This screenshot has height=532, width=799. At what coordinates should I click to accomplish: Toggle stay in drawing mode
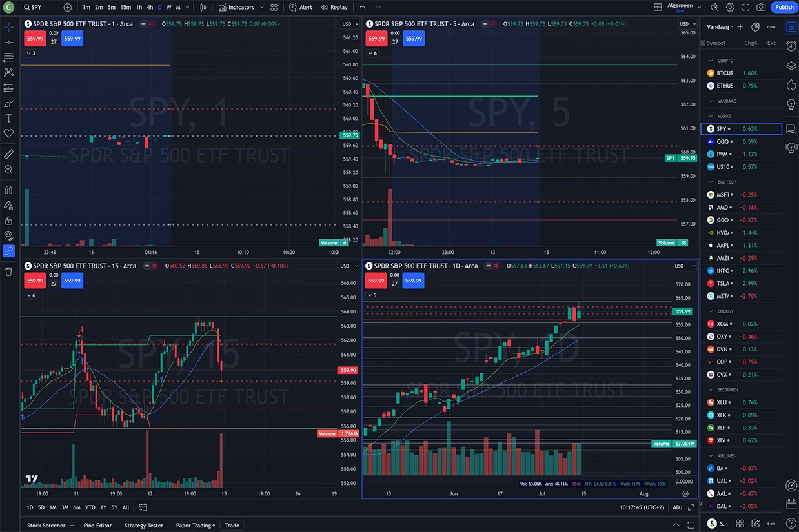(8, 205)
